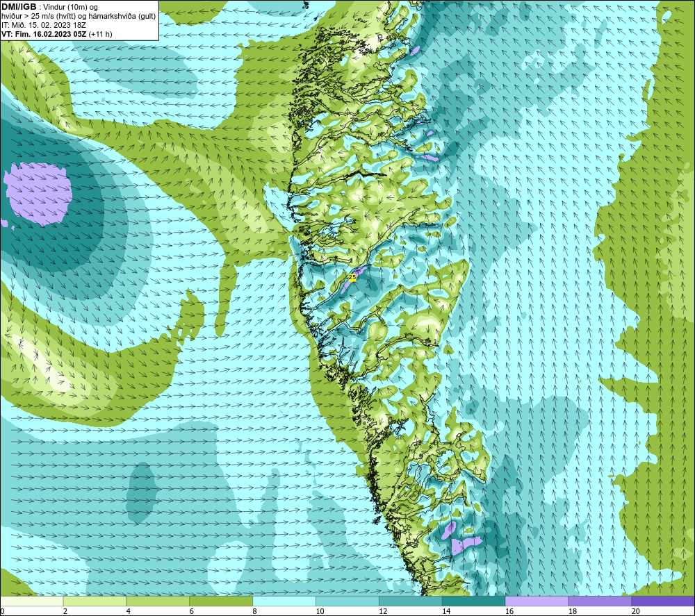Select the 10-12 m/s legend swatch
The image size is (695, 616).
point(347,601)
